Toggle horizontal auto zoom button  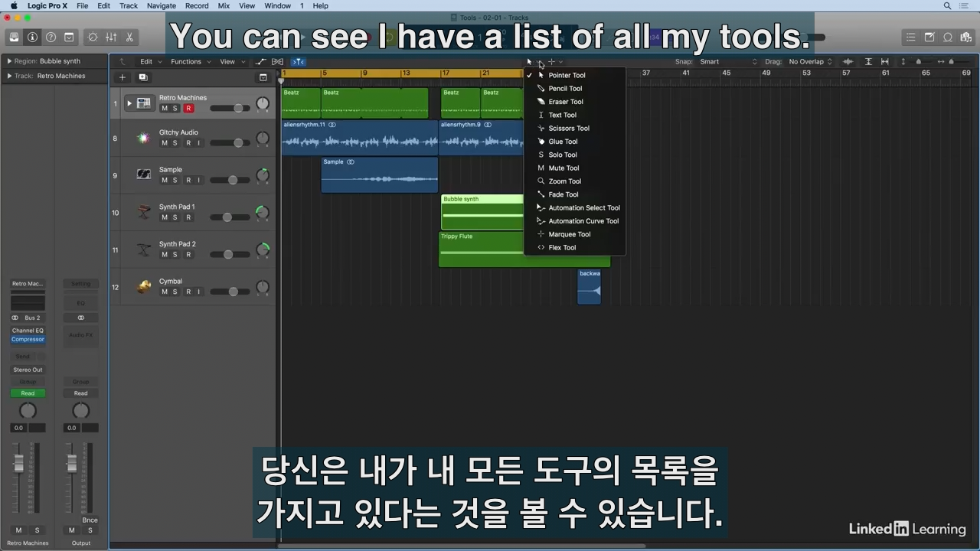(x=885, y=61)
